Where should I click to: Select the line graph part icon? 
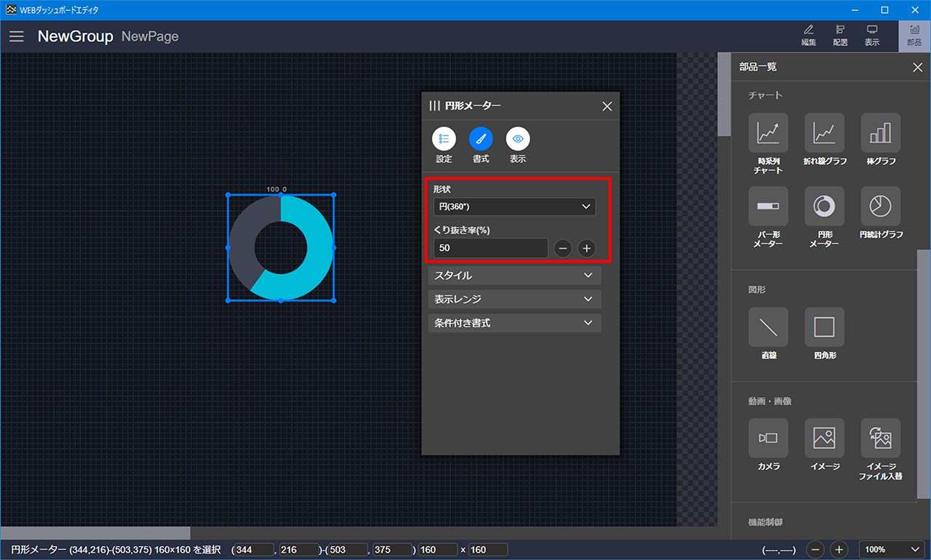824,133
